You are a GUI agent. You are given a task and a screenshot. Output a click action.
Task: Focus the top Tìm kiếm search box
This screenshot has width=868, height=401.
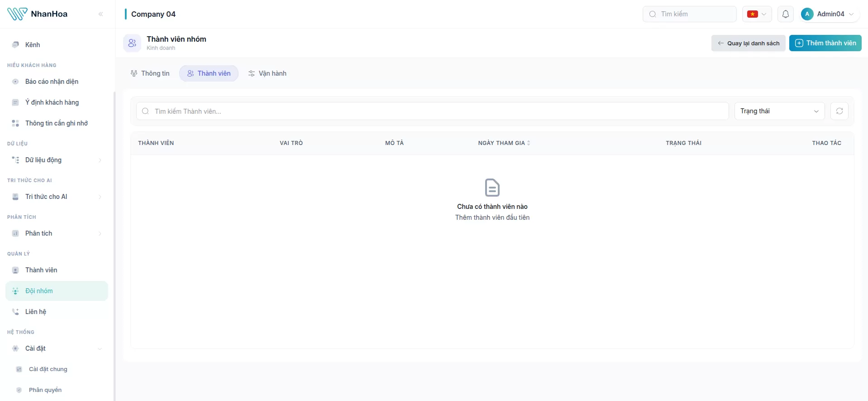click(690, 14)
